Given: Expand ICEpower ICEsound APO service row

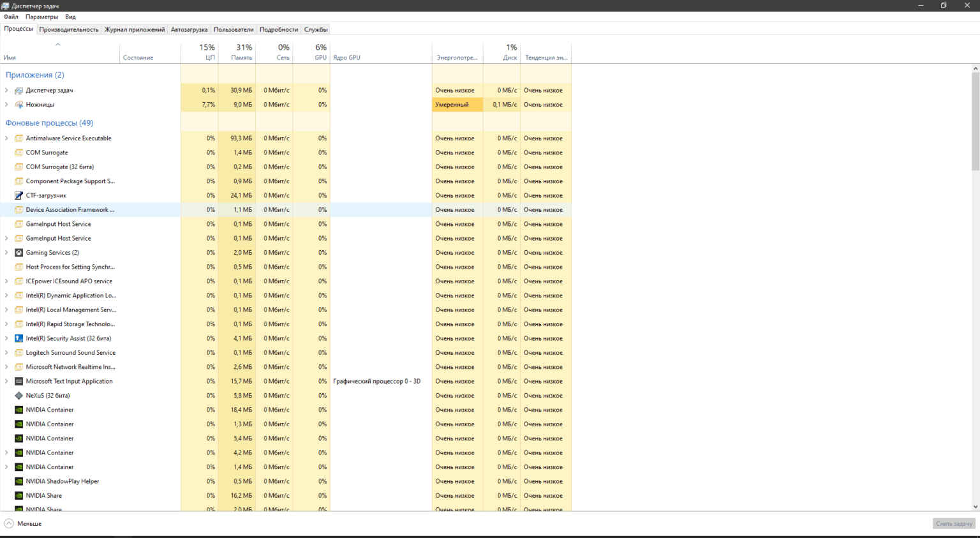Looking at the screenshot, I should pos(6,281).
